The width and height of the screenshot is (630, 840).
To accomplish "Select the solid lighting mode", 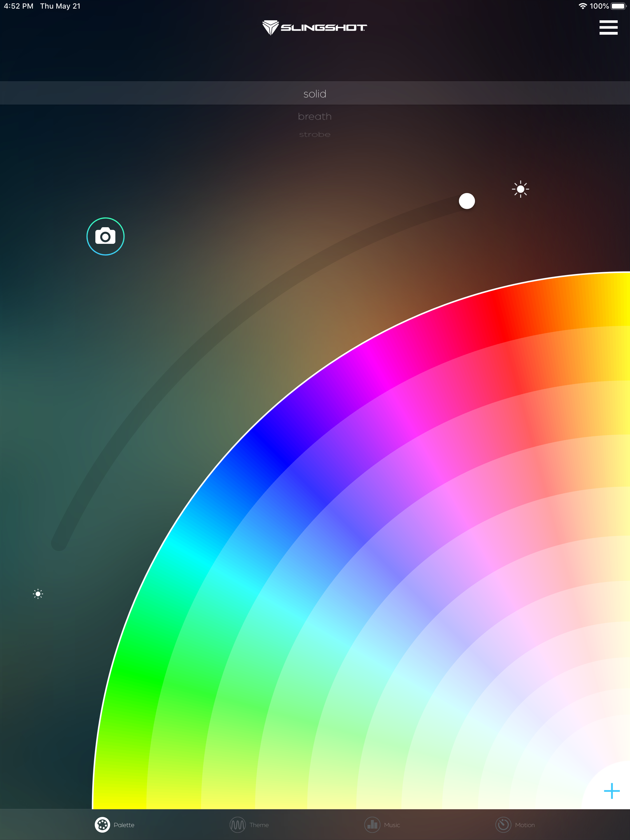I will (315, 93).
